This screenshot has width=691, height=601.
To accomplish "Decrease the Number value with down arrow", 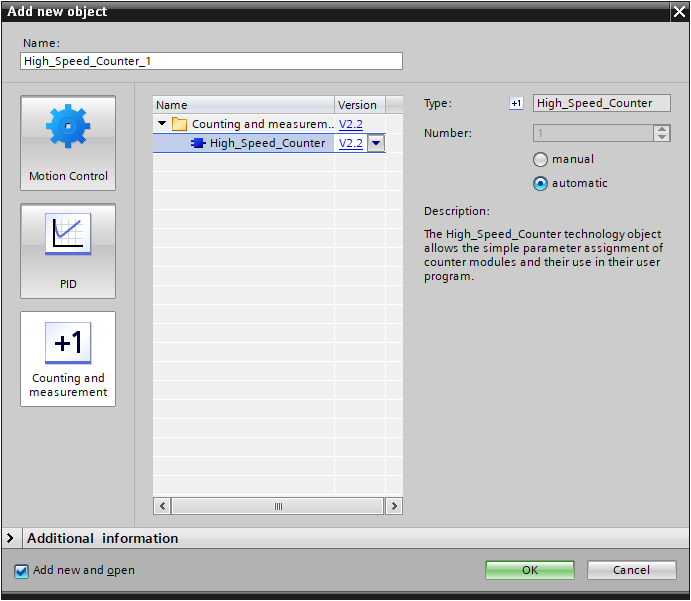I will 662,137.
